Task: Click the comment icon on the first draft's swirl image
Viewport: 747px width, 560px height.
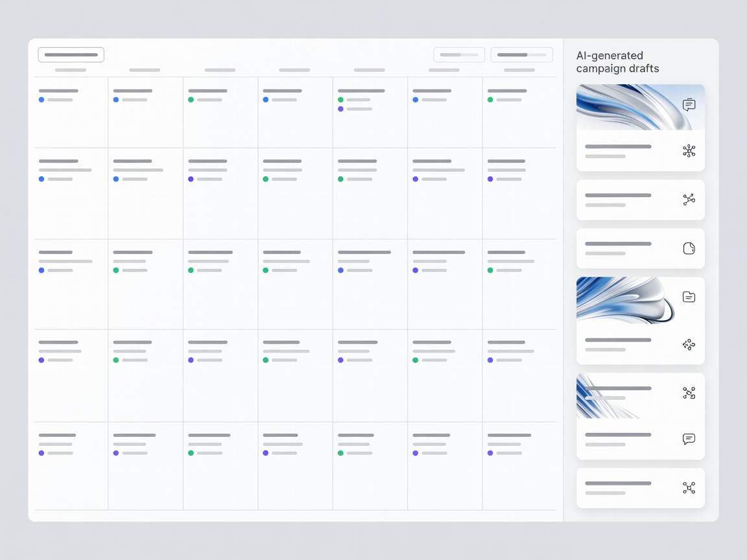Action: (x=689, y=105)
